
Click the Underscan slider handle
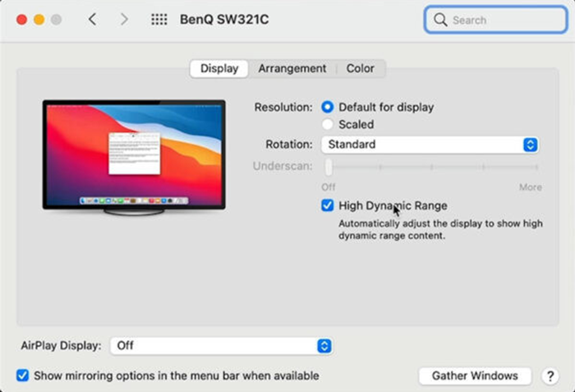pyautogui.click(x=329, y=168)
